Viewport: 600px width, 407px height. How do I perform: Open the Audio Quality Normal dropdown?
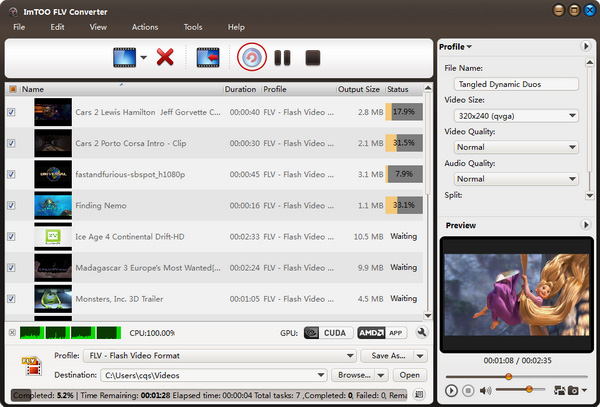pos(516,179)
